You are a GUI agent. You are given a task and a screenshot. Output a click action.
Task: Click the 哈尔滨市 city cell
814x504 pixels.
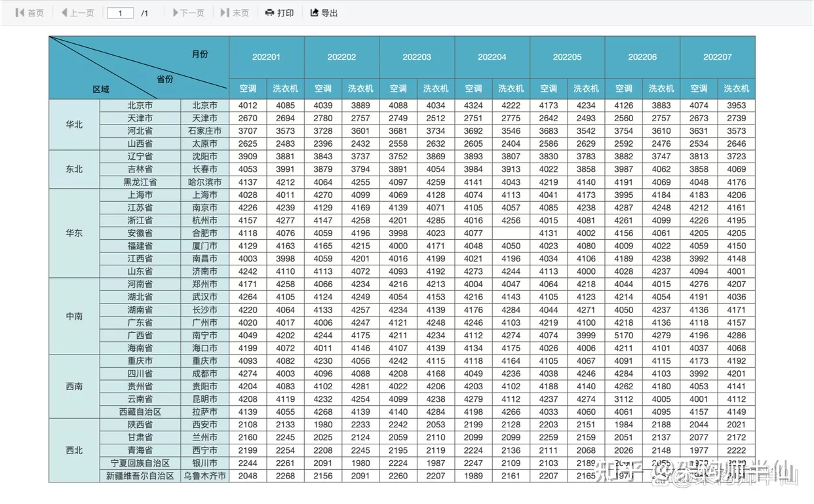pyautogui.click(x=205, y=182)
